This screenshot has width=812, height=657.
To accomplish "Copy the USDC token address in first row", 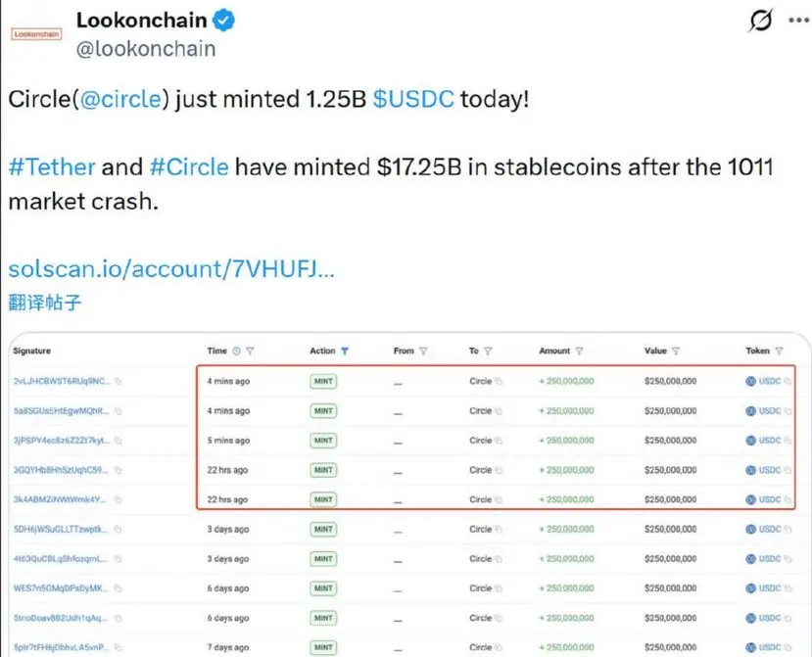I will point(786,381).
